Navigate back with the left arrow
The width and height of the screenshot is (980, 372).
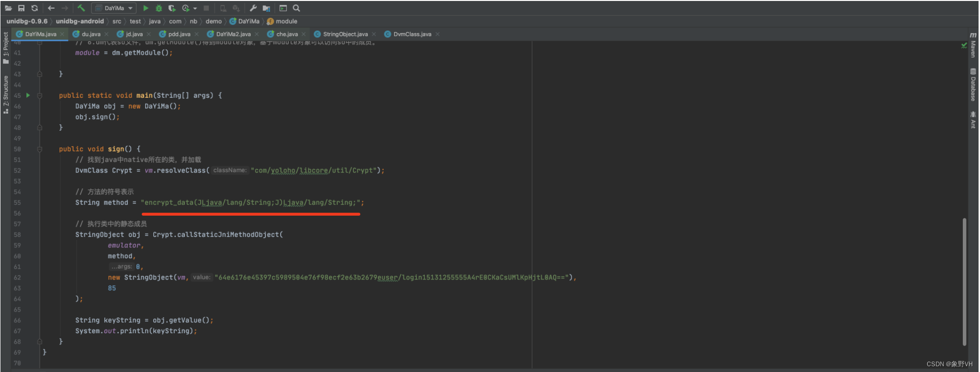[51, 8]
